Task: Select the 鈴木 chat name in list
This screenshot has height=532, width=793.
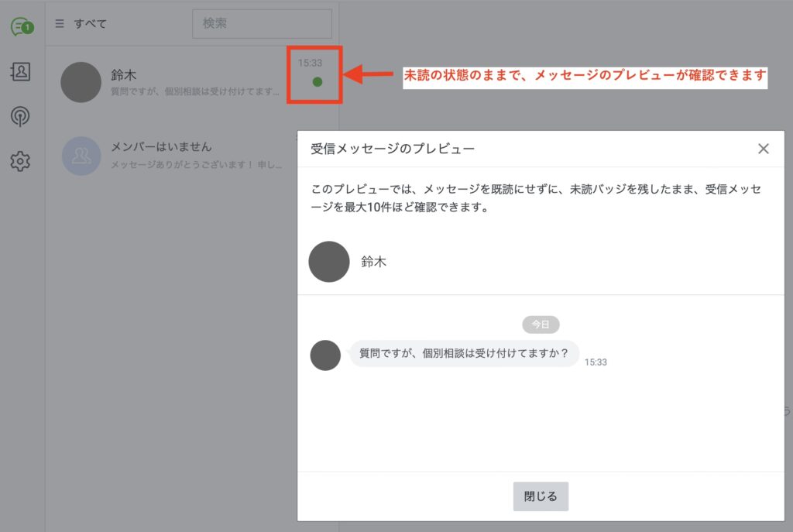Action: pos(124,75)
